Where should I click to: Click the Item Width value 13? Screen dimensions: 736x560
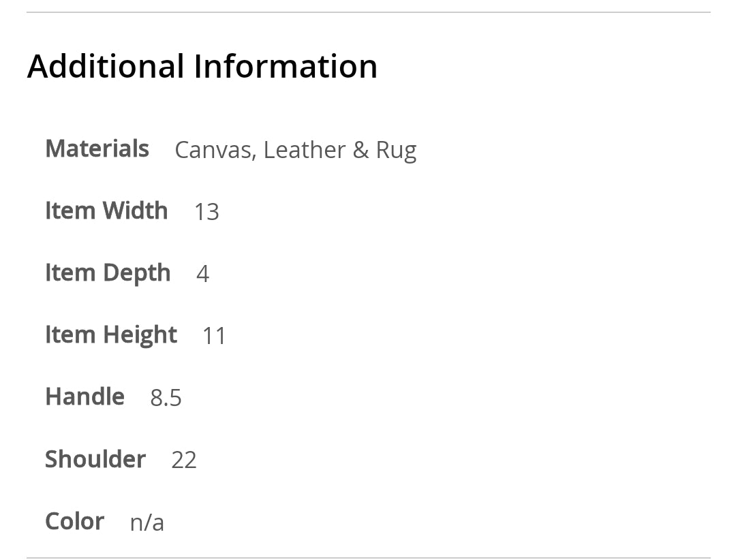206,212
